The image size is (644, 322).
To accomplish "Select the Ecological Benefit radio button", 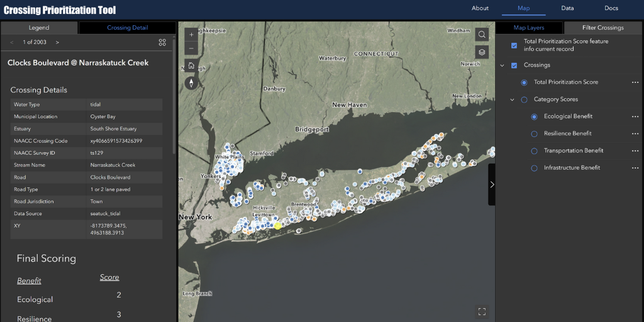I will [x=535, y=116].
